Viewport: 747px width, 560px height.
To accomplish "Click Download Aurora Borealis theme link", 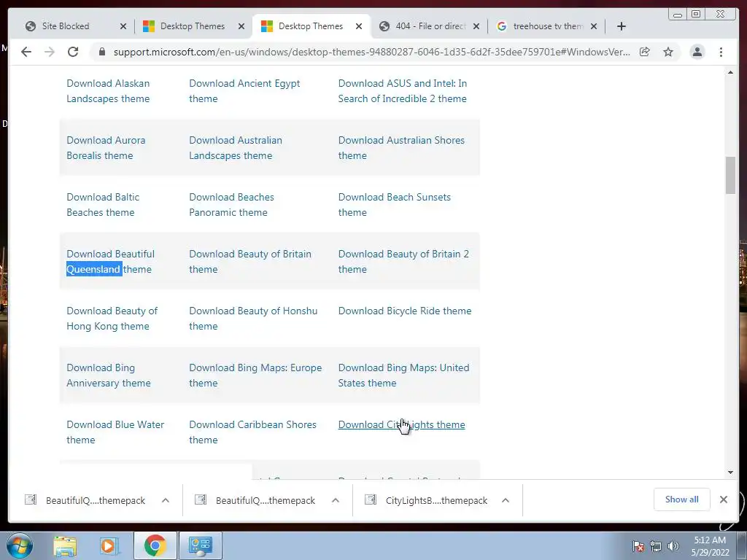I will 106,147.
